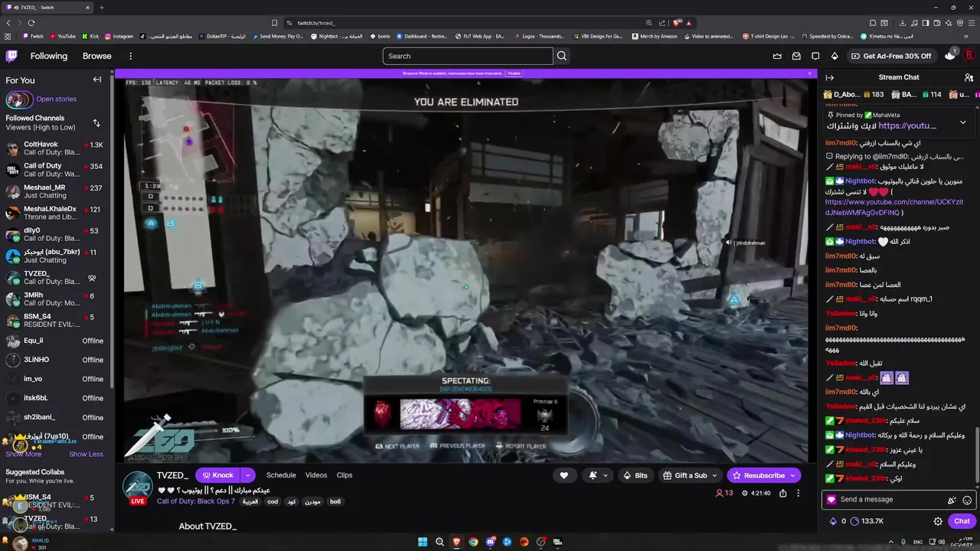Click the Open stories link

pos(56,99)
